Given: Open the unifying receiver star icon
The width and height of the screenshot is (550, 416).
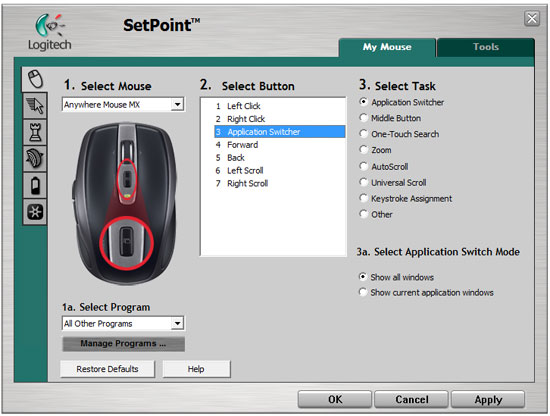Looking at the screenshot, I should (35, 212).
